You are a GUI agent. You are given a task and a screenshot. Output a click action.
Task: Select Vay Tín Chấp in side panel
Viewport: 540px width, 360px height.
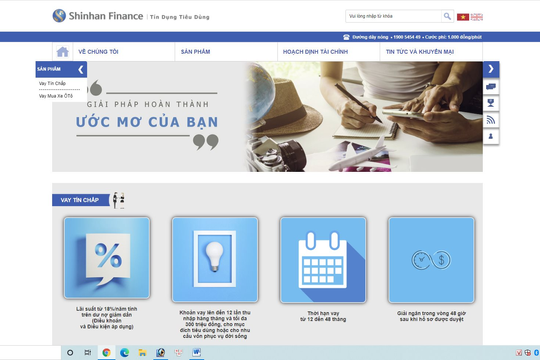coord(52,83)
